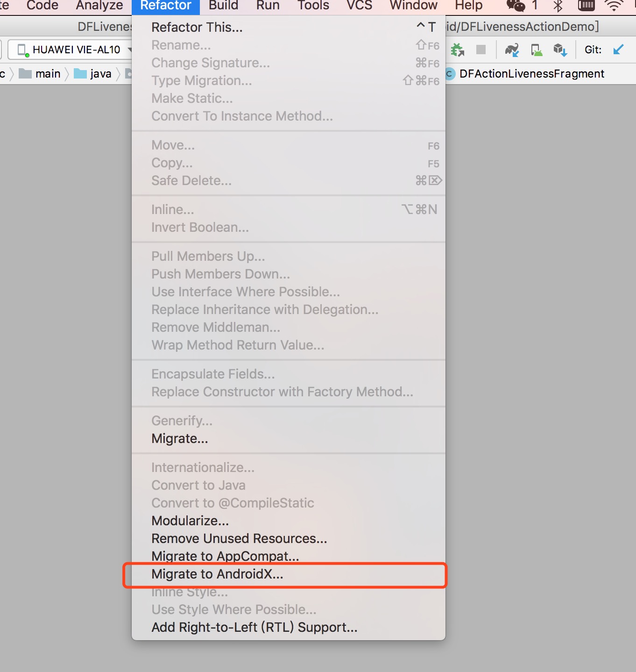Click the Wi-Fi status icon
Viewport: 636px width, 672px height.
coord(613,6)
